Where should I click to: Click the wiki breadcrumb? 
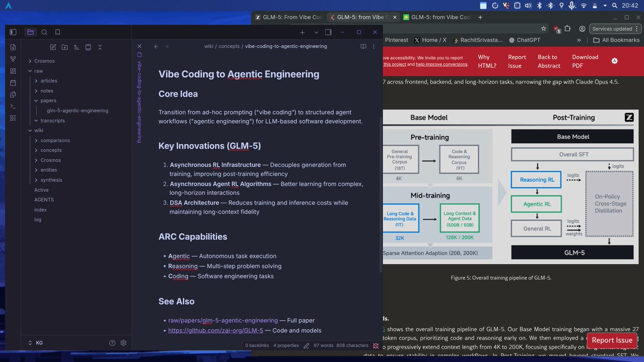pos(209,47)
